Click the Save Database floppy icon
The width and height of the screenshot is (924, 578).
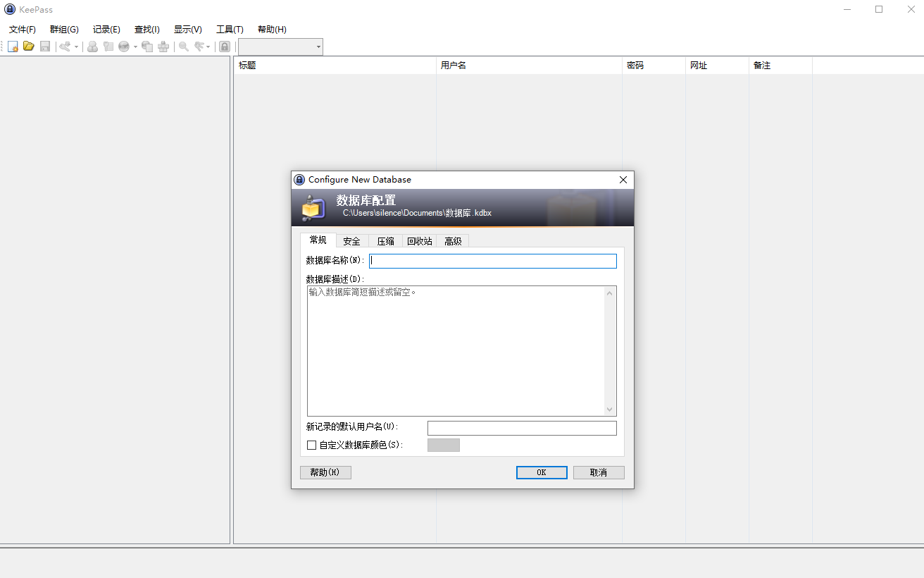point(45,47)
